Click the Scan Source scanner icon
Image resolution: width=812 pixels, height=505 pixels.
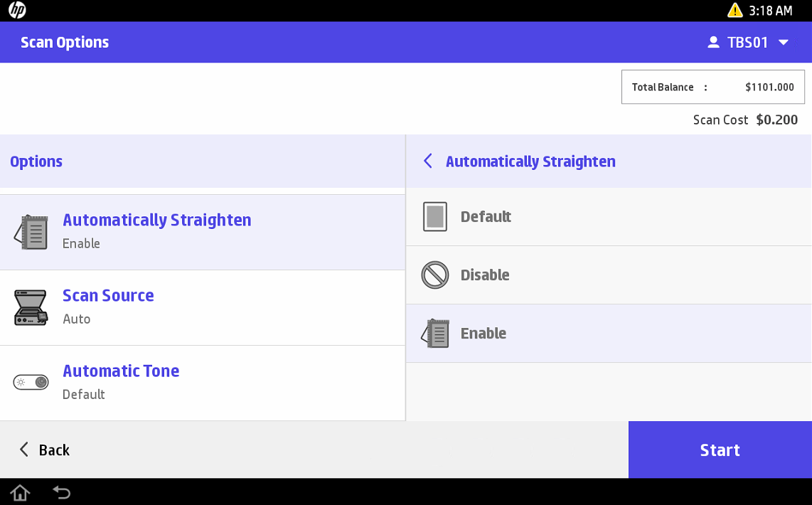(31, 307)
